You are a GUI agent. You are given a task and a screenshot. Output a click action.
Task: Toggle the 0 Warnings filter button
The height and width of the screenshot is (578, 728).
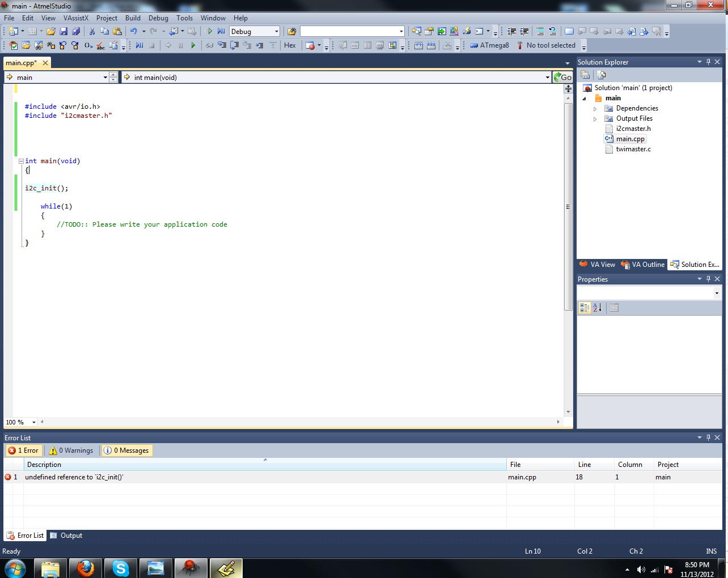click(x=71, y=450)
